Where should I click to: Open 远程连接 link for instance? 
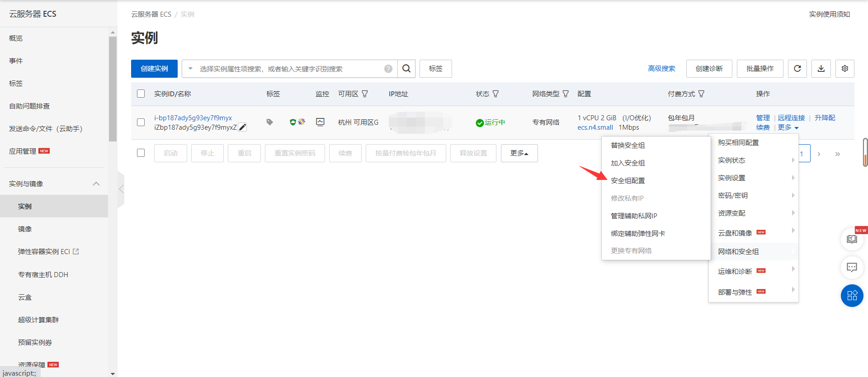(791, 118)
